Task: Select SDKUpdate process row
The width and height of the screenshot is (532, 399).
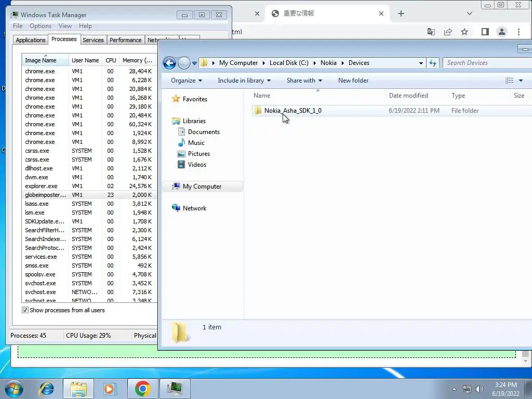Action: pyautogui.click(x=89, y=221)
